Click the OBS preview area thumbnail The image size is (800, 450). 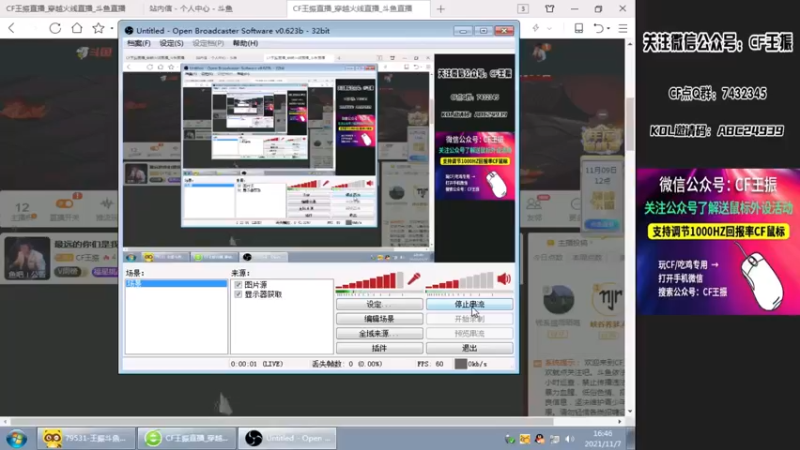click(x=319, y=157)
